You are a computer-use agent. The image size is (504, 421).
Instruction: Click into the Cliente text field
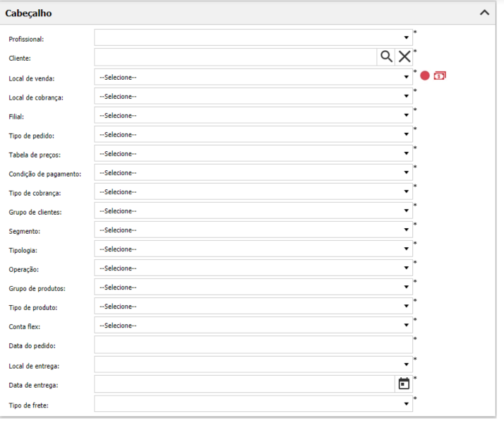(235, 57)
